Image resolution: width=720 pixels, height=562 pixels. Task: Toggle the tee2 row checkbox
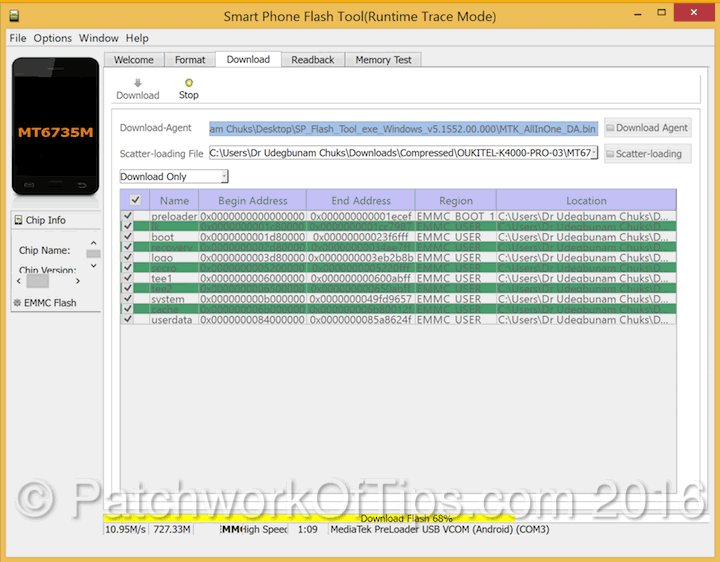click(128, 288)
